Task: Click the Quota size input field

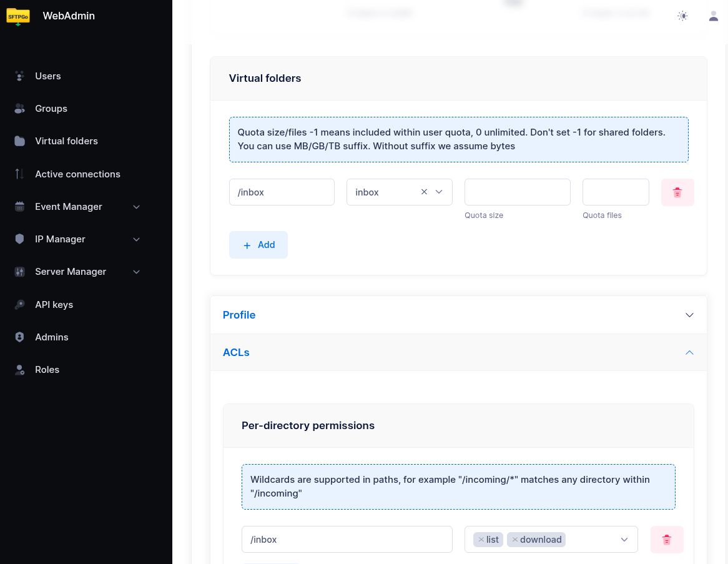Action: [x=517, y=192]
